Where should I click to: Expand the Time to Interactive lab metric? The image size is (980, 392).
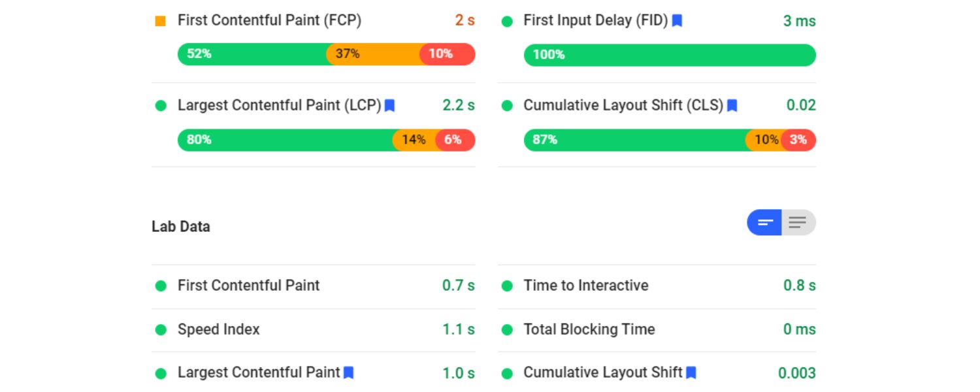pos(585,286)
